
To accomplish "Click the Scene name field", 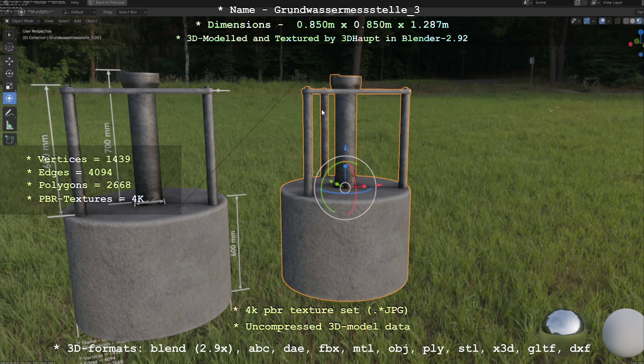I will pyautogui.click(x=554, y=2).
